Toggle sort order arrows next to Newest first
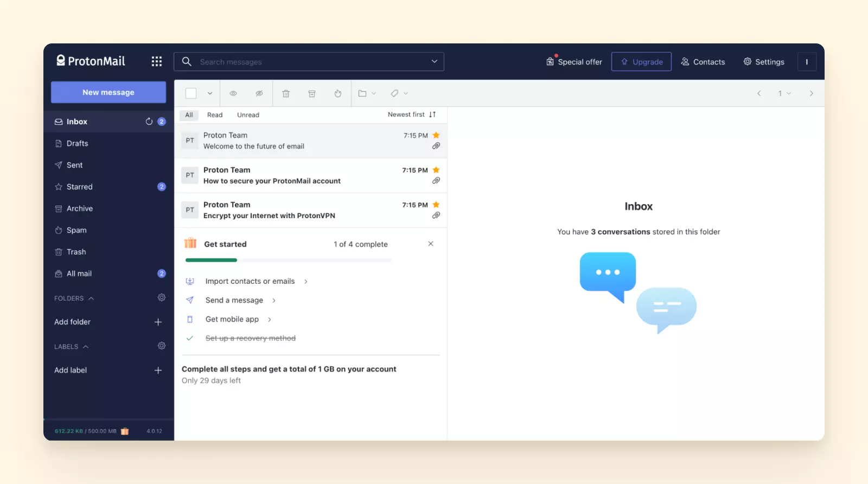868x484 pixels. 432,114
